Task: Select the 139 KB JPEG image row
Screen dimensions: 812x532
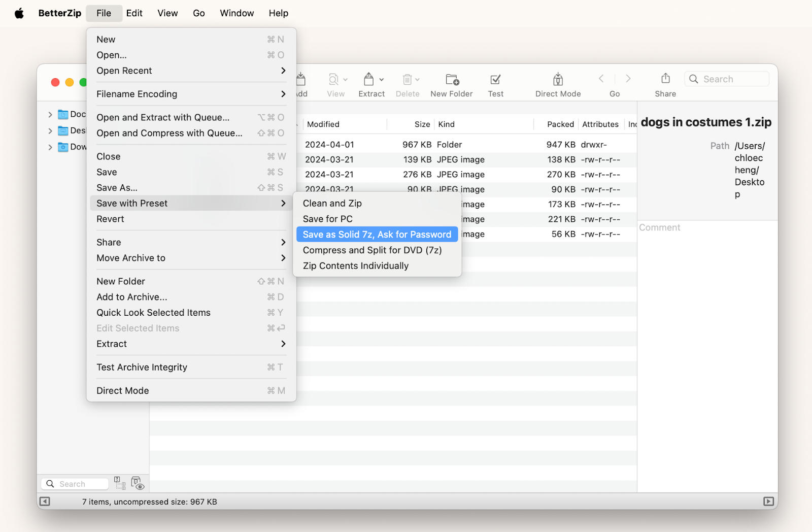Action: (467, 159)
